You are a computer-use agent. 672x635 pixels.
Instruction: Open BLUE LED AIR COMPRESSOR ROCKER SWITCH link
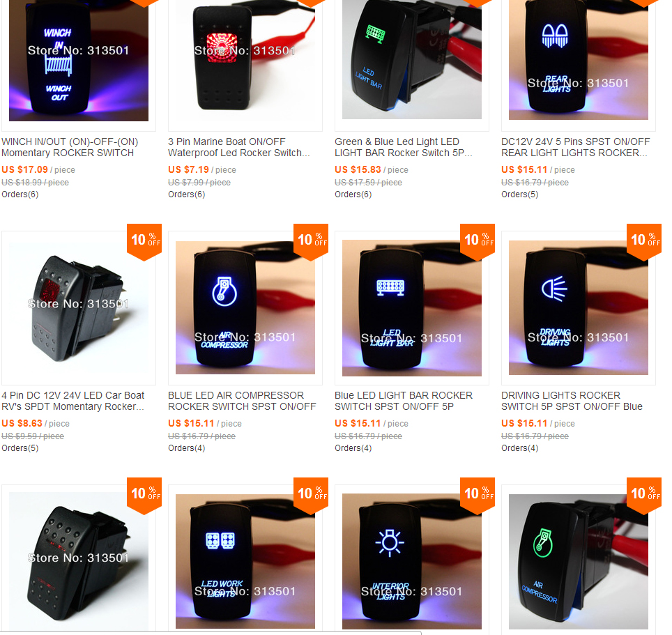(x=242, y=401)
